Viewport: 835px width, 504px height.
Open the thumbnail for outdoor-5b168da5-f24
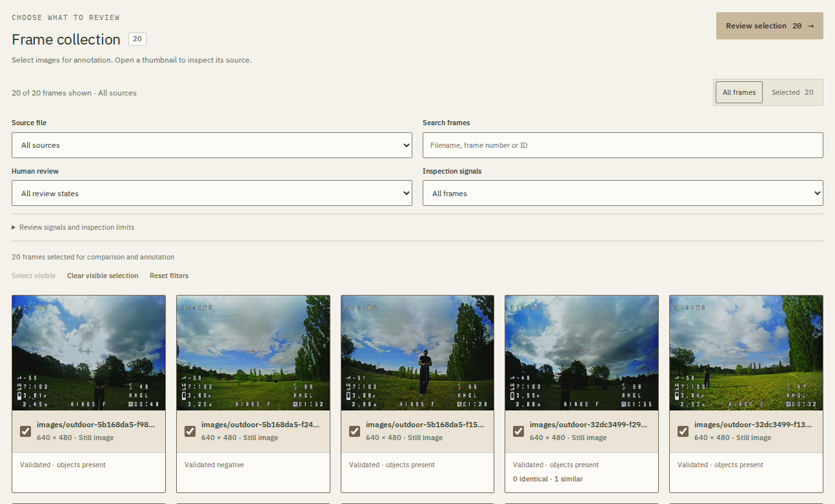253,353
